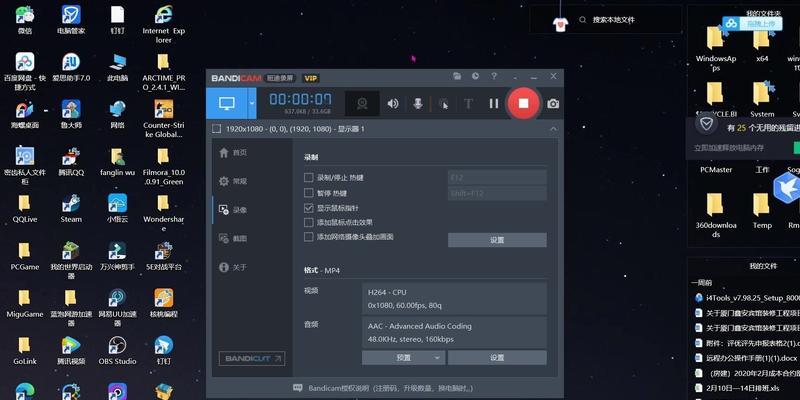This screenshot has width=800, height=400.
Task: Click the BANDICUT link button
Action: pos(252,359)
